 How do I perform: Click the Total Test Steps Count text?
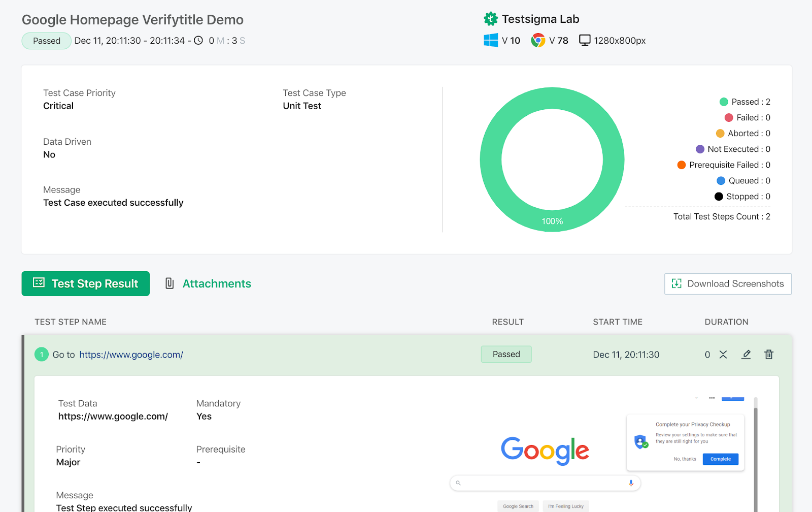point(722,217)
